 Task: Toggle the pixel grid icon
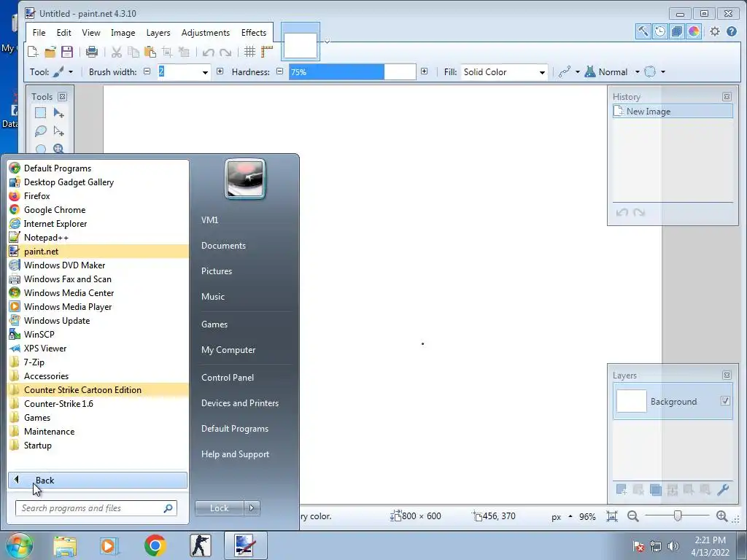click(x=249, y=52)
